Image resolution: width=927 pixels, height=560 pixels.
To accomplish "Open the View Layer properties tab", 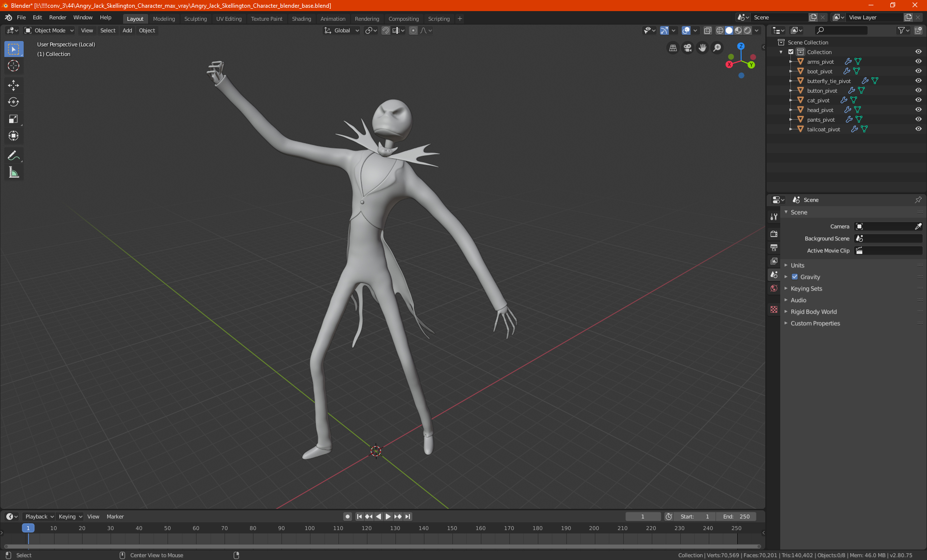I will (774, 261).
